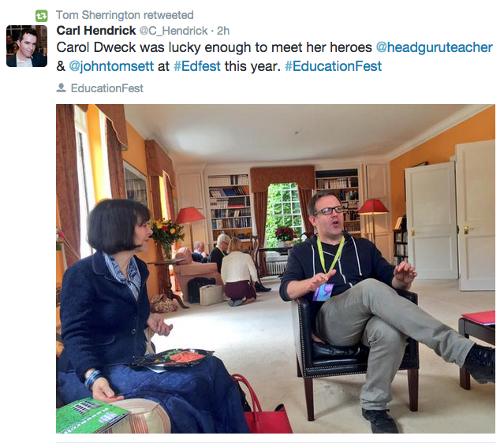Open the EducationFest tagged user label

[107, 88]
